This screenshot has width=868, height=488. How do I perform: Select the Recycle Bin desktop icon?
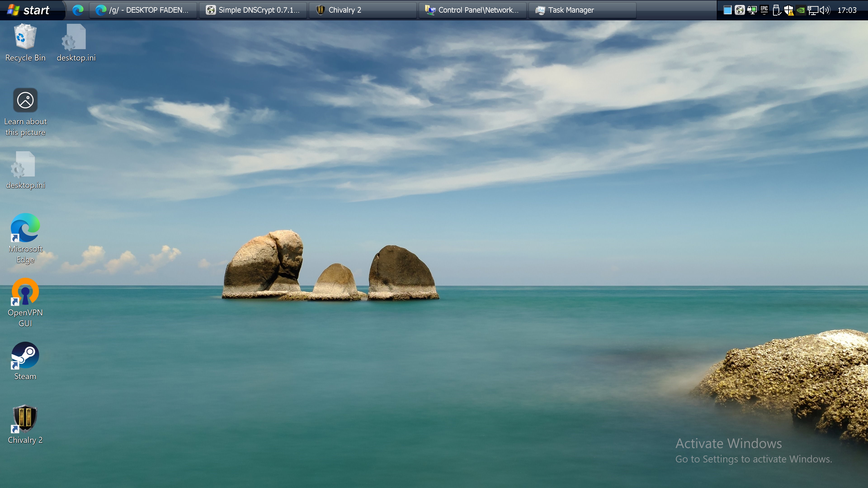pyautogui.click(x=25, y=43)
